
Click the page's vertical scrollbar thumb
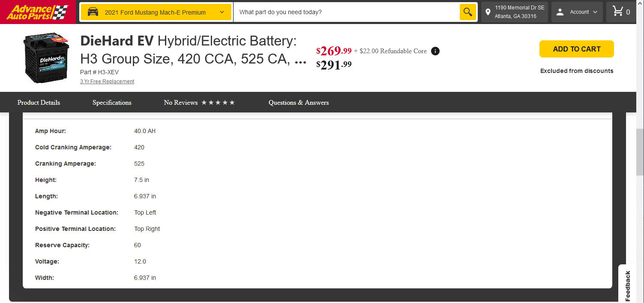[x=640, y=152]
